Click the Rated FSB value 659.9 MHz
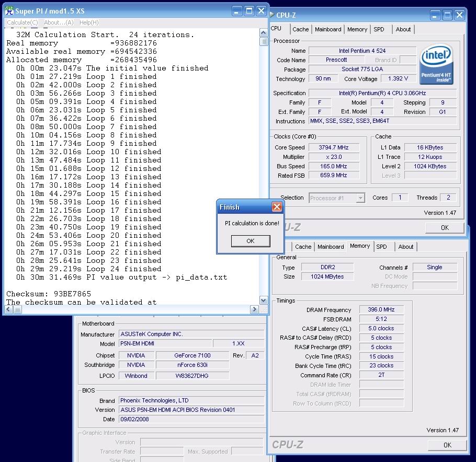Viewport: 476px width, 462px height. tap(334, 175)
